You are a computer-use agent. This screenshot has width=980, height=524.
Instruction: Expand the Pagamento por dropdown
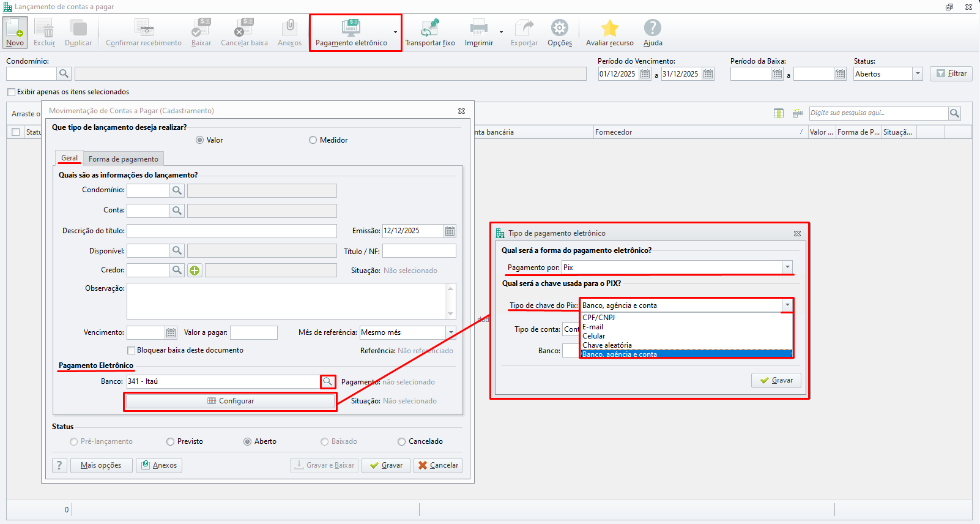click(x=787, y=268)
